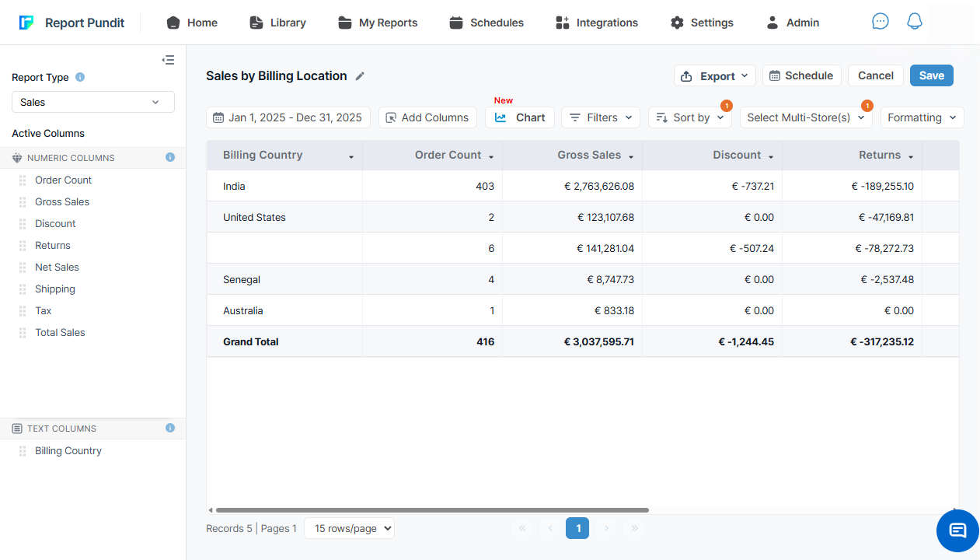
Task: Click Returns value € -78,272.73
Action: tap(884, 248)
